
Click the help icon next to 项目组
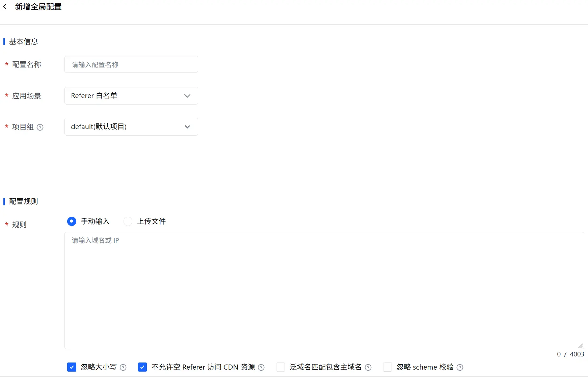40,127
